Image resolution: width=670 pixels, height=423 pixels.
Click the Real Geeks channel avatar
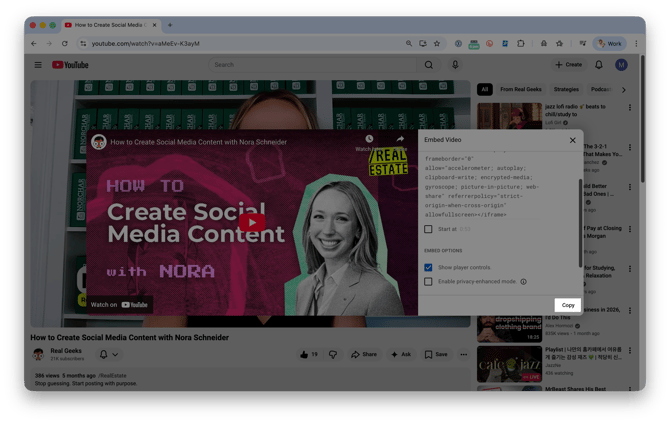pyautogui.click(x=38, y=354)
